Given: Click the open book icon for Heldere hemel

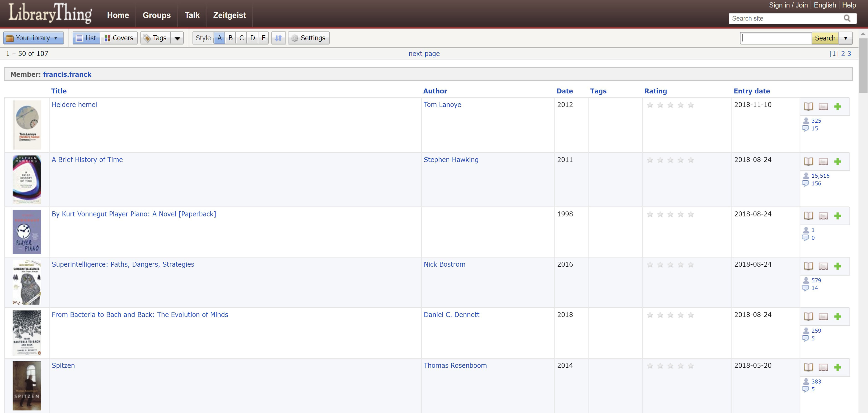Looking at the screenshot, I should click(808, 107).
